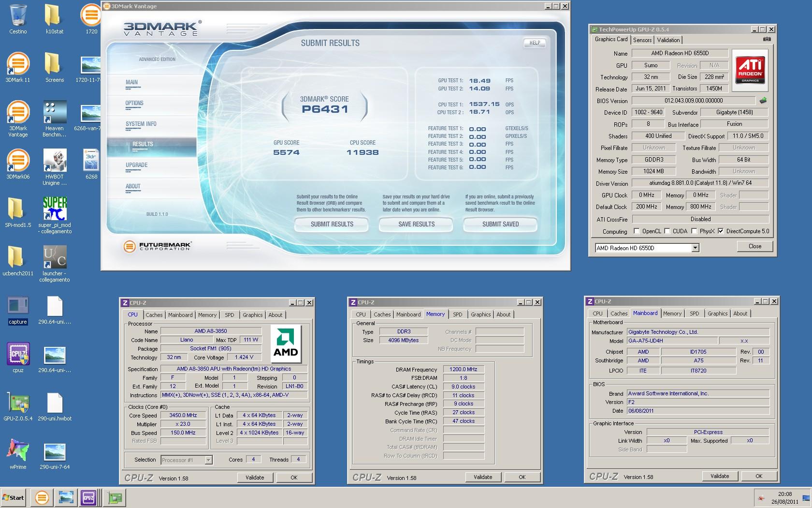812x508 pixels.
Task: Open the ABOUT section in 3DMark Vantage
Action: [x=133, y=186]
